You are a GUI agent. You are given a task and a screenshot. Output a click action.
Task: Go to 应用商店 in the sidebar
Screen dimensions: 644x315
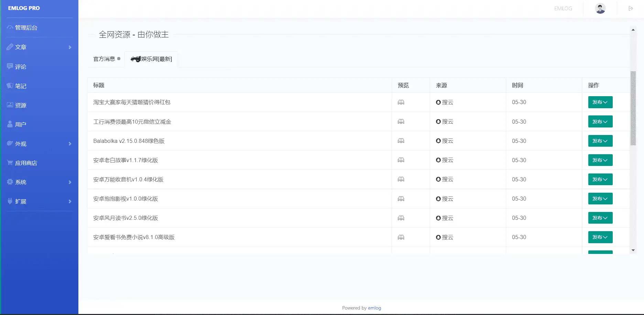(x=26, y=163)
